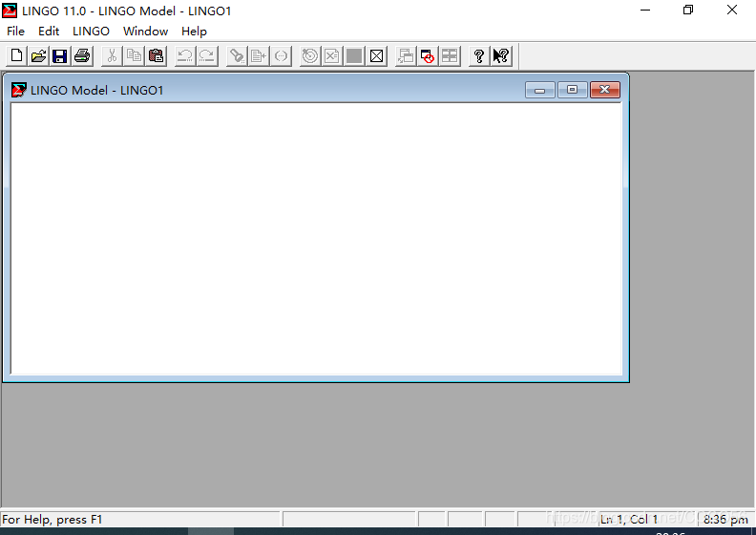Click the 'For Help, press F1' status text

pyautogui.click(x=52, y=520)
